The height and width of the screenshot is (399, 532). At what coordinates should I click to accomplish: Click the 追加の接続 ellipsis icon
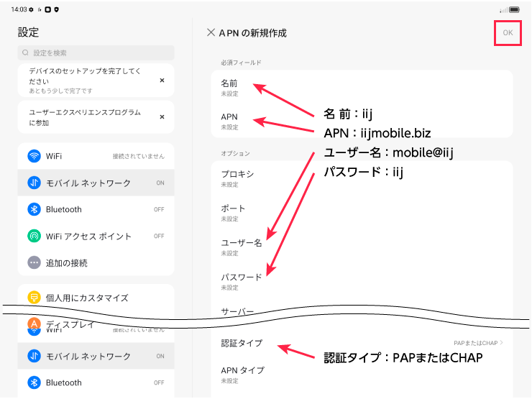click(34, 262)
